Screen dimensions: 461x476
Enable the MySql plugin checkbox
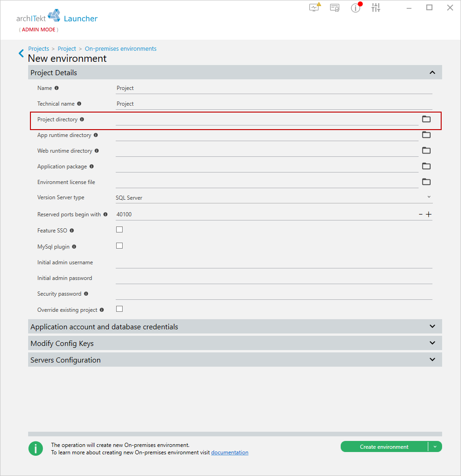[119, 245]
